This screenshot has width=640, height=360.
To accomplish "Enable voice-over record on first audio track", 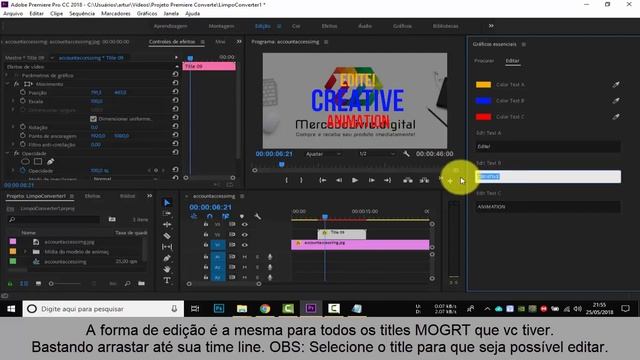I will click(269, 257).
